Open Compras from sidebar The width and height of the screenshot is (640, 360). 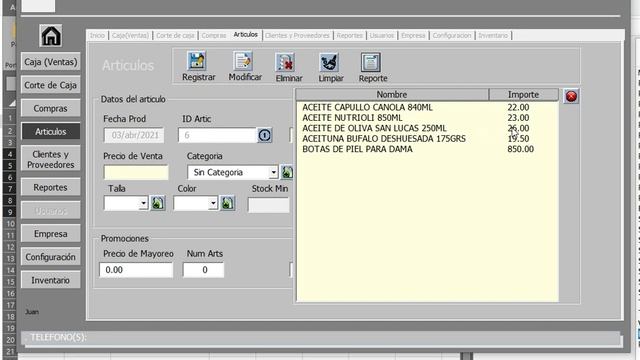coord(51,109)
